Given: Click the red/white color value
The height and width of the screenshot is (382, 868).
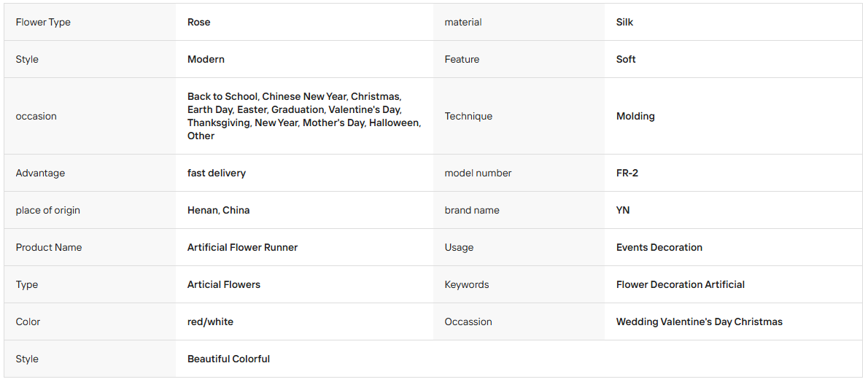Looking at the screenshot, I should click(210, 321).
